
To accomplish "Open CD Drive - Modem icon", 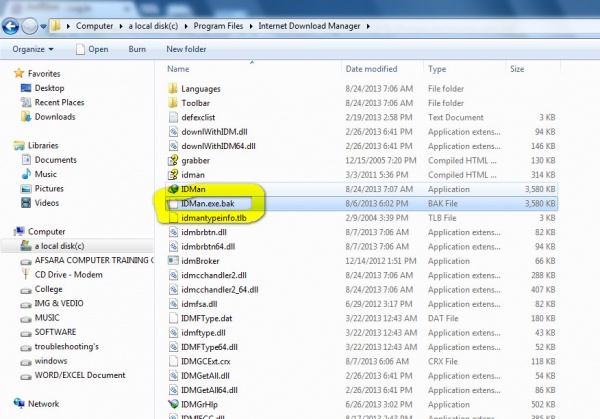I will [26, 274].
